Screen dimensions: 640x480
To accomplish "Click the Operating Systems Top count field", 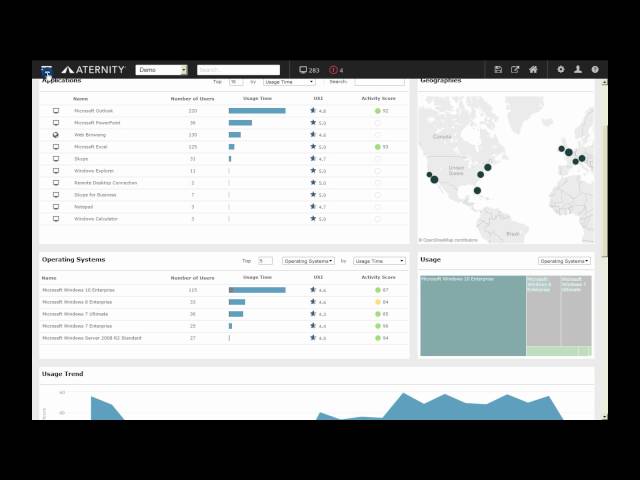I will [x=265, y=261].
